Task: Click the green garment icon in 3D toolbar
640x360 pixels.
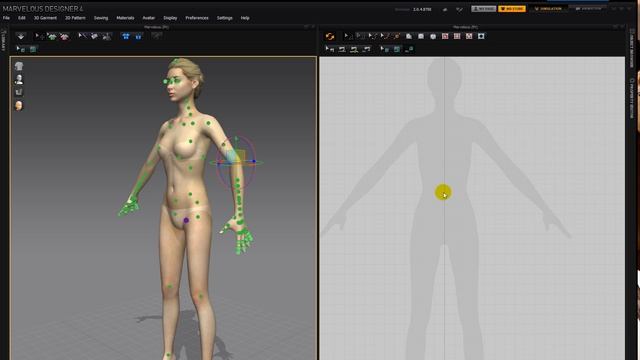Action: click(x=52, y=36)
